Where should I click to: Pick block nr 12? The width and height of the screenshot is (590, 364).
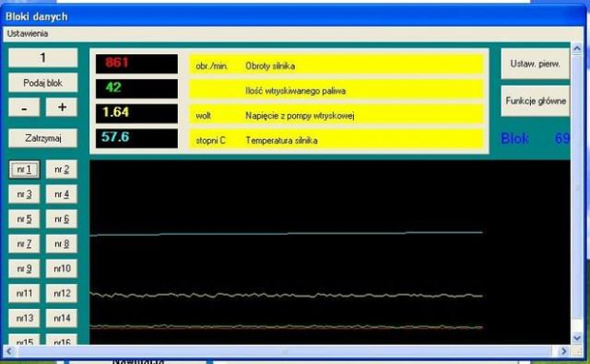pos(62,294)
